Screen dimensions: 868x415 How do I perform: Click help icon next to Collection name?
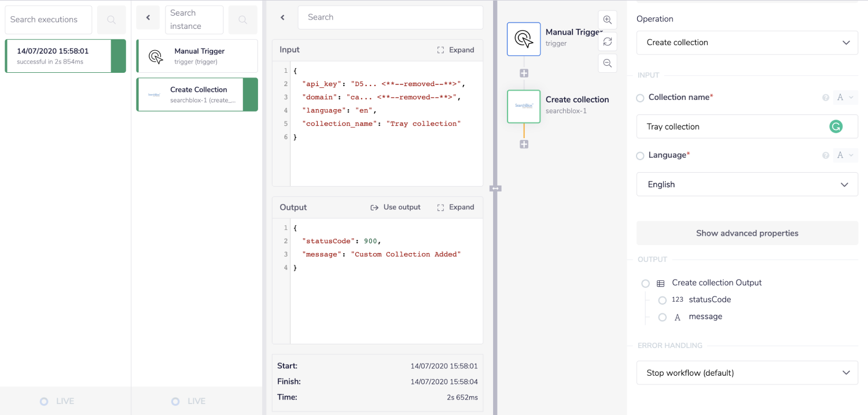pos(826,98)
